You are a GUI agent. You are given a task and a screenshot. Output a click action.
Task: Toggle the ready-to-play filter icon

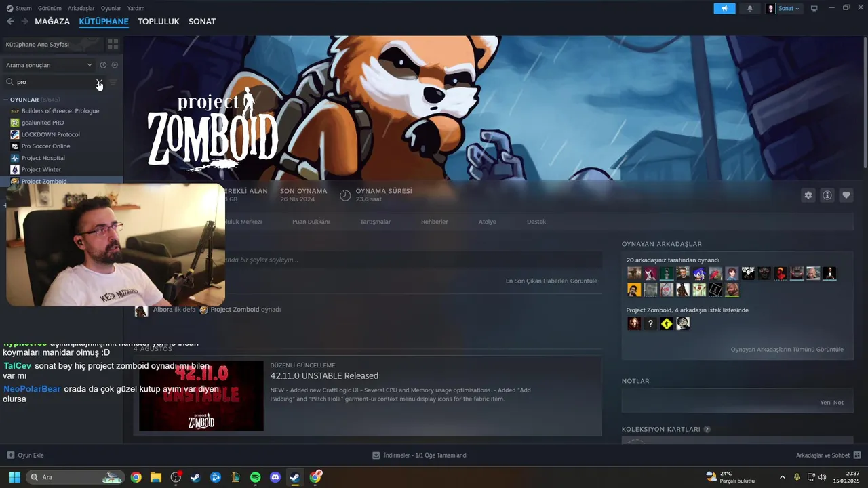tap(115, 65)
